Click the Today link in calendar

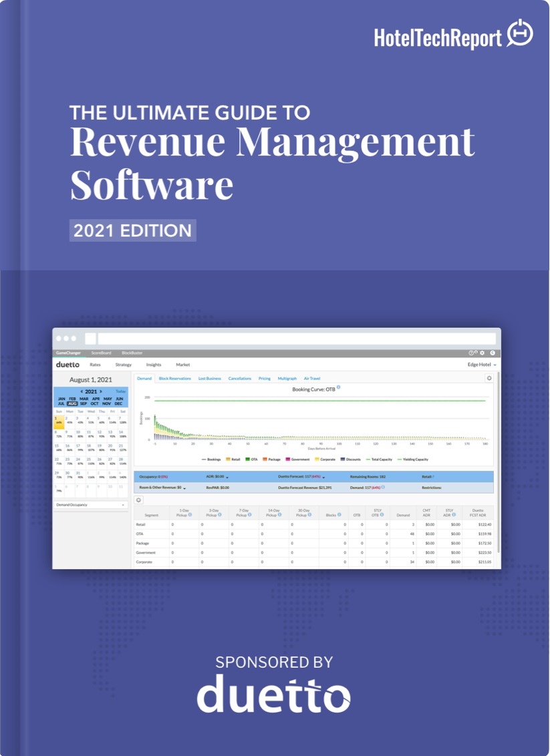[120, 391]
